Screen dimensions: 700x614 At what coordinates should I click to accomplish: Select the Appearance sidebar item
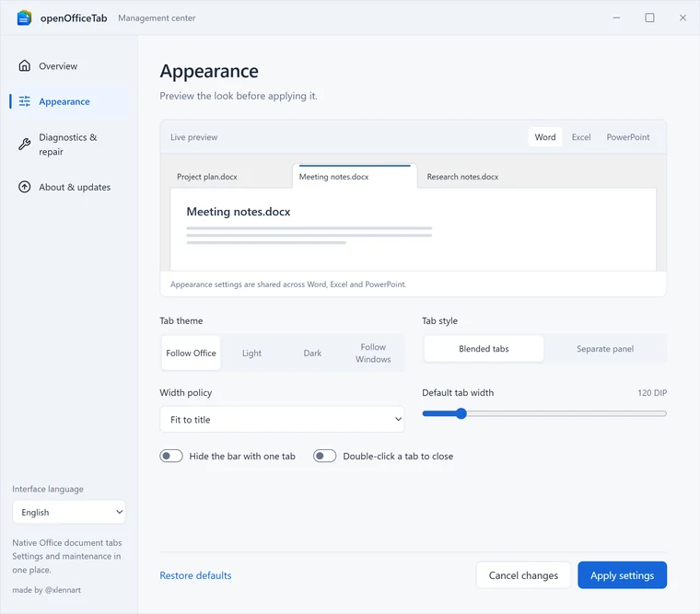[x=70, y=102]
